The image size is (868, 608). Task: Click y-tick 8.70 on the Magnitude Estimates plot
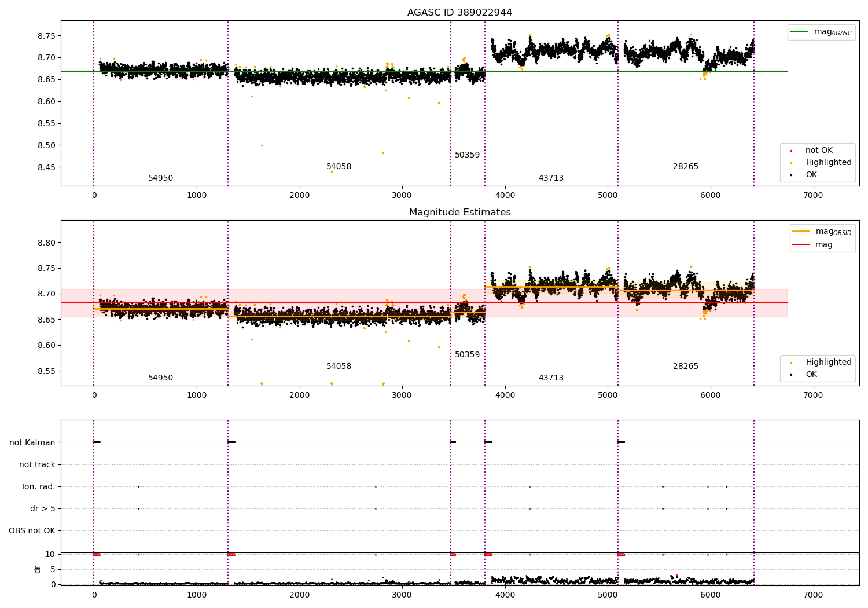point(46,294)
